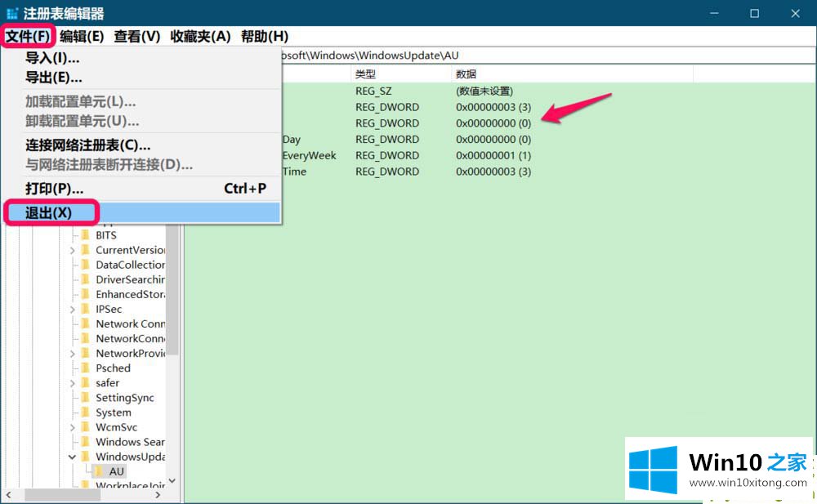Click the horizontal scrollbar left arrow
Viewport: 817px width, 504px height.
[x=8, y=495]
